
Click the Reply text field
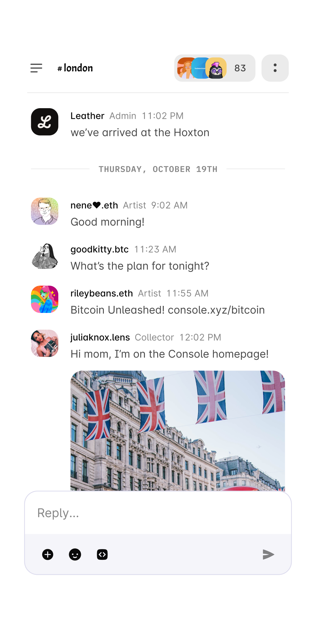click(x=158, y=513)
